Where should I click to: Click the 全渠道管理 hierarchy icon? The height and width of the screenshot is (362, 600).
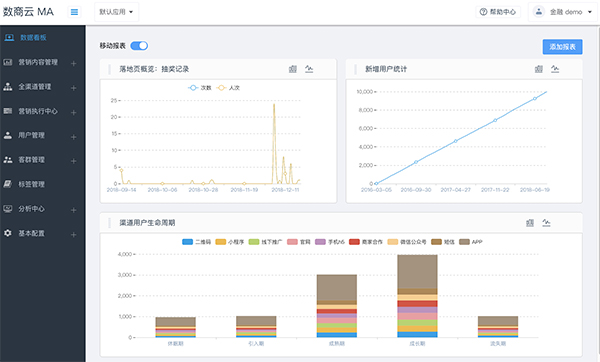(x=8, y=86)
